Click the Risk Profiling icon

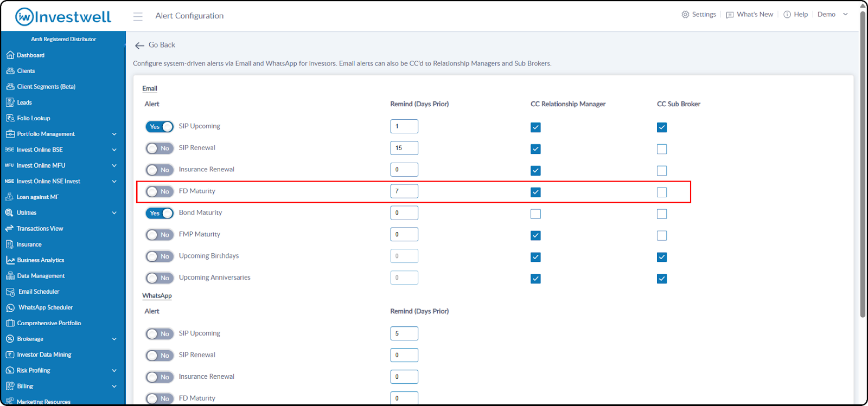coord(10,370)
